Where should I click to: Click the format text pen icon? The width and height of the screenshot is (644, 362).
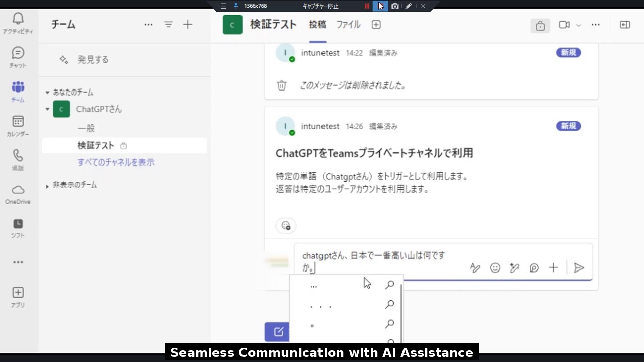[x=475, y=268]
